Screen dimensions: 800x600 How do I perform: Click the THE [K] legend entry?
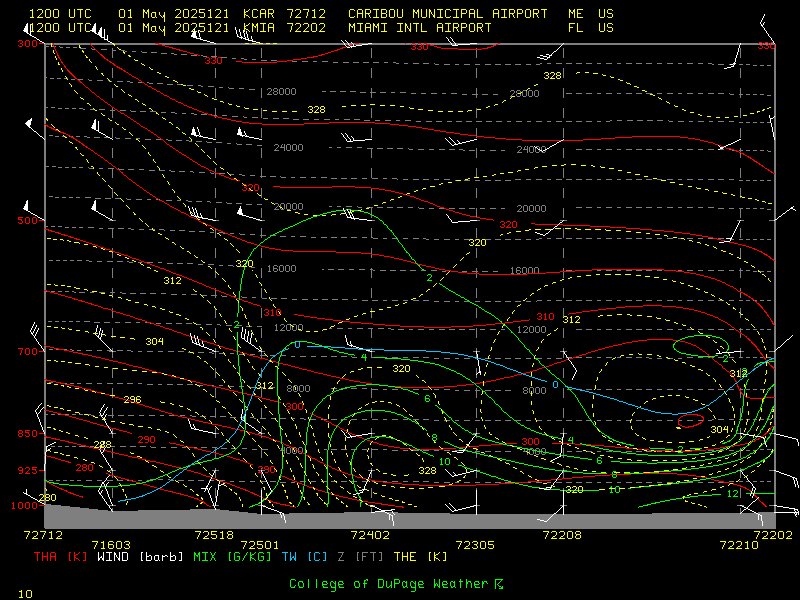click(420, 557)
